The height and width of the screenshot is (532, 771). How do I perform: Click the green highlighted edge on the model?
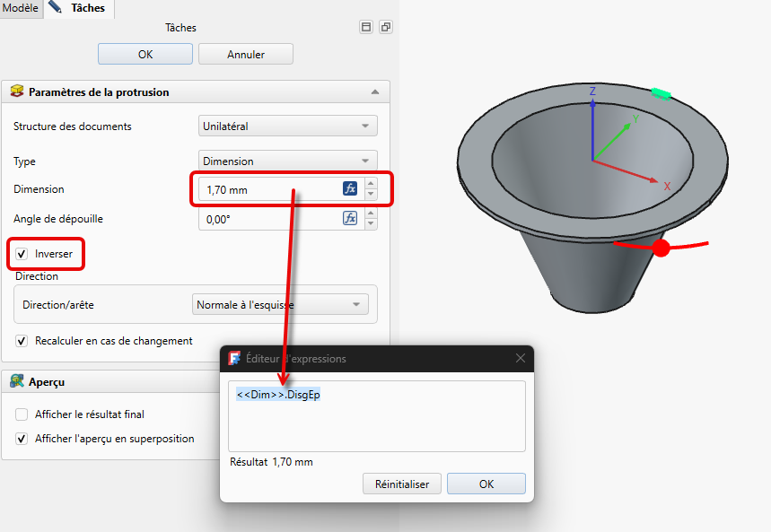661,92
